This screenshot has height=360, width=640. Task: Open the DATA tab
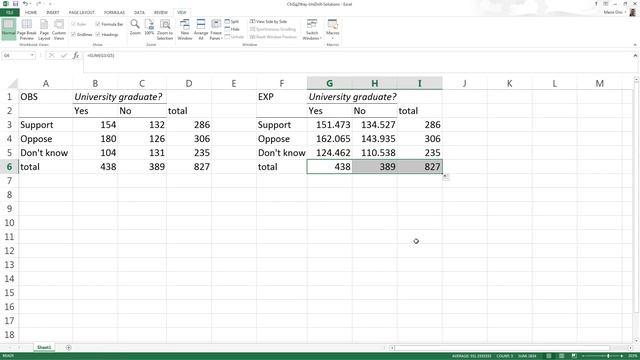(139, 13)
